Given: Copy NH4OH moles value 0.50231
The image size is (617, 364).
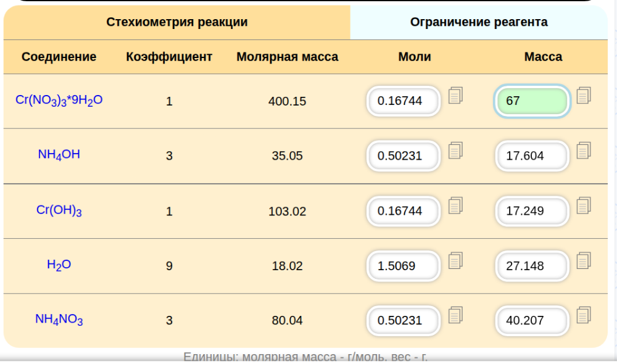Looking at the screenshot, I should (455, 150).
